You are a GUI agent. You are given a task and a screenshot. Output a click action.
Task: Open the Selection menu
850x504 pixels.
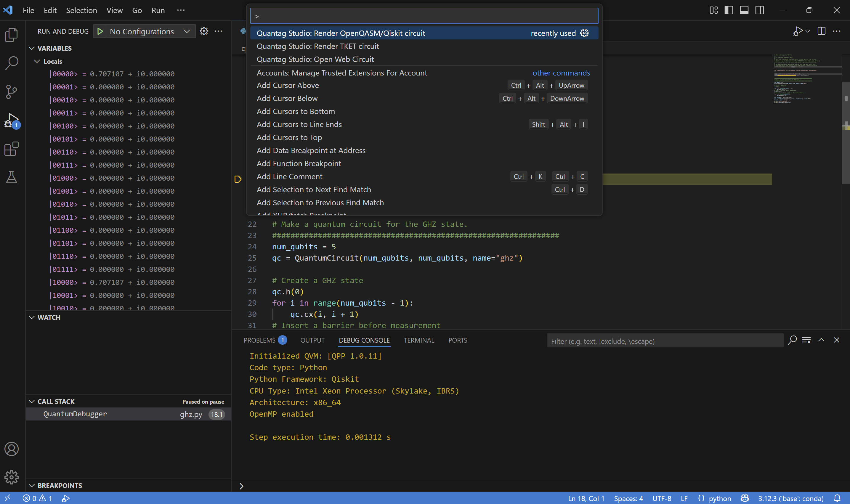pos(81,10)
